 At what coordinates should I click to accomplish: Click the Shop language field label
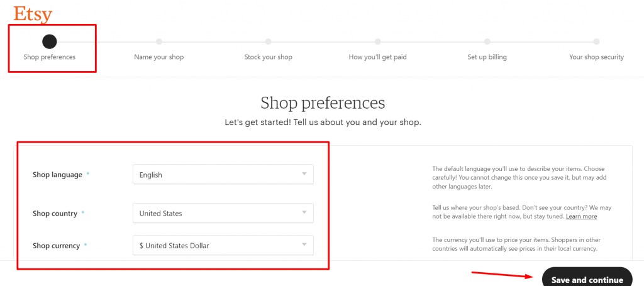coord(58,175)
